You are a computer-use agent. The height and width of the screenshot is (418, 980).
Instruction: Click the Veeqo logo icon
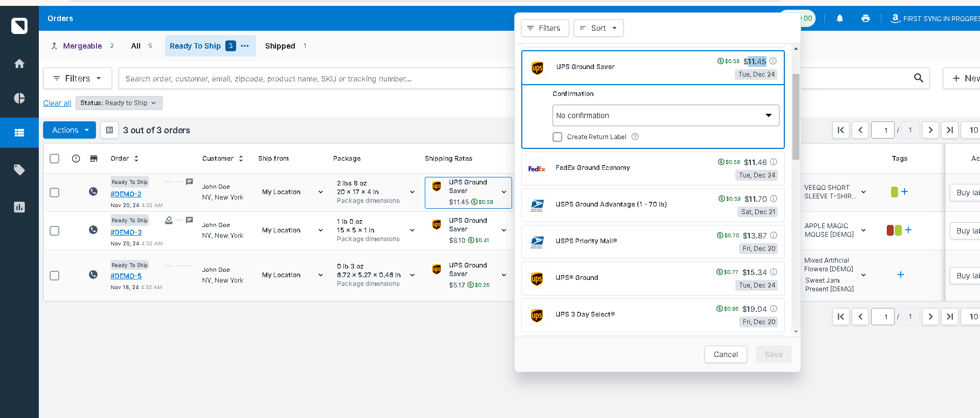19,25
